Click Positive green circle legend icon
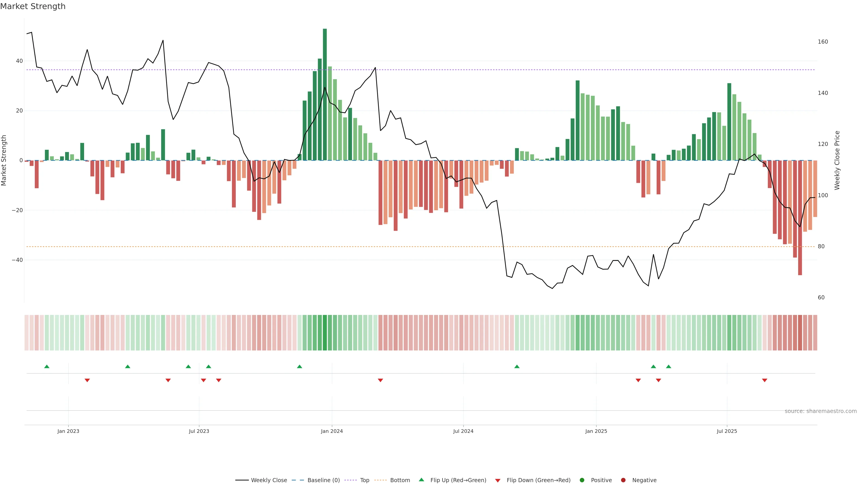 (x=582, y=480)
